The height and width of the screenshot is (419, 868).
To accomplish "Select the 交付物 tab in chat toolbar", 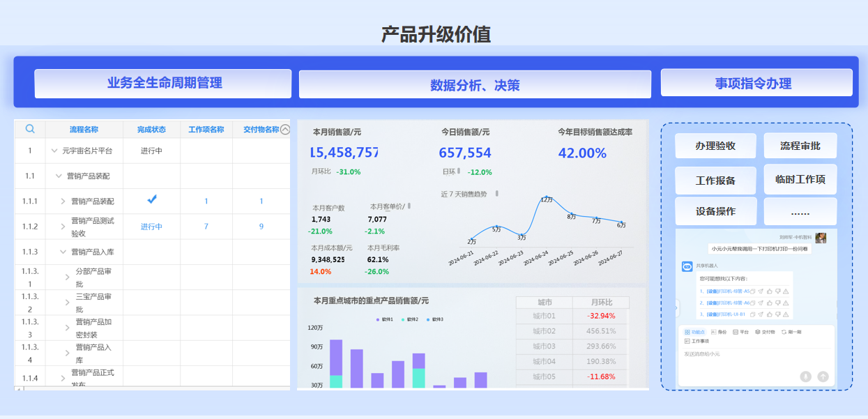I will coord(765,332).
